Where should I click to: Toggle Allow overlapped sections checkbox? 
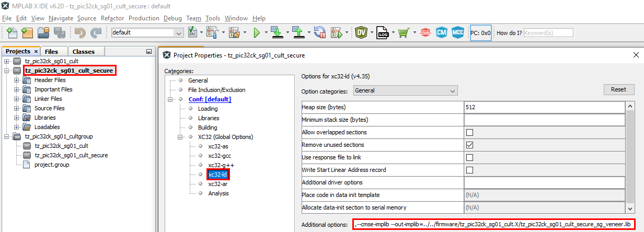click(469, 132)
